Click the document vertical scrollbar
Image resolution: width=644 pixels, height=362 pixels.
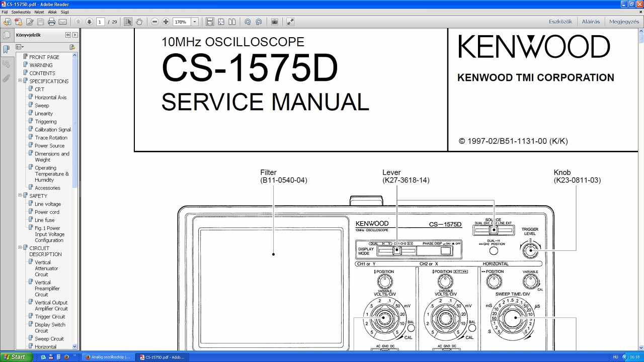(641, 190)
